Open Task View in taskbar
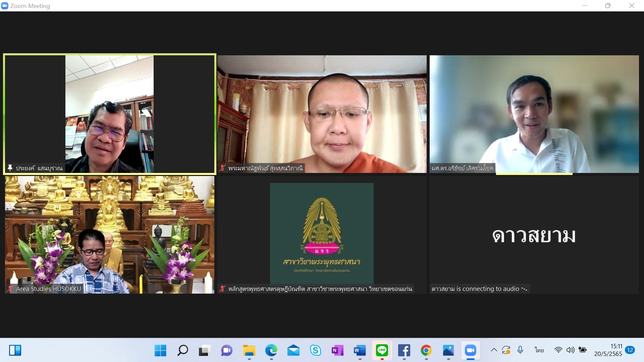The image size is (644, 362). coord(205,350)
